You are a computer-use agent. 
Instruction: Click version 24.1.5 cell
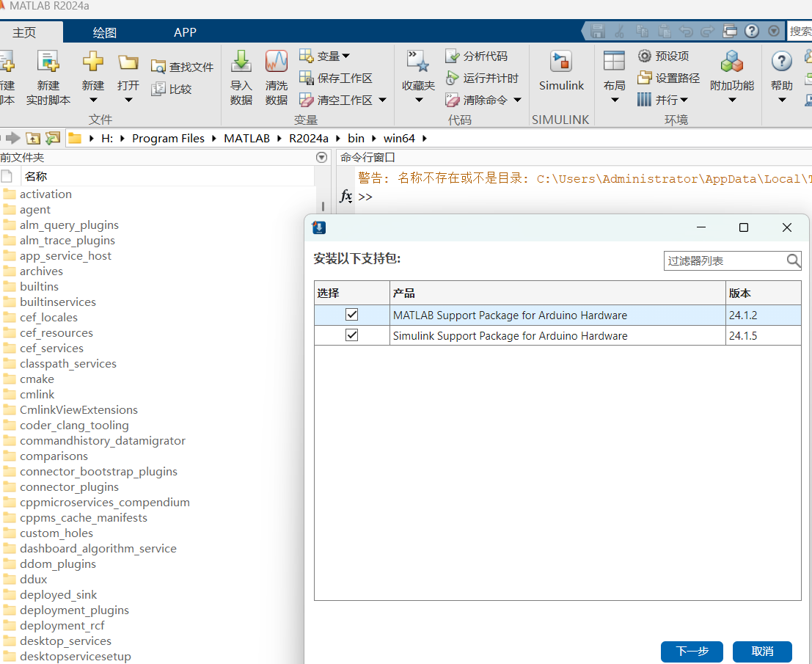[x=764, y=335]
